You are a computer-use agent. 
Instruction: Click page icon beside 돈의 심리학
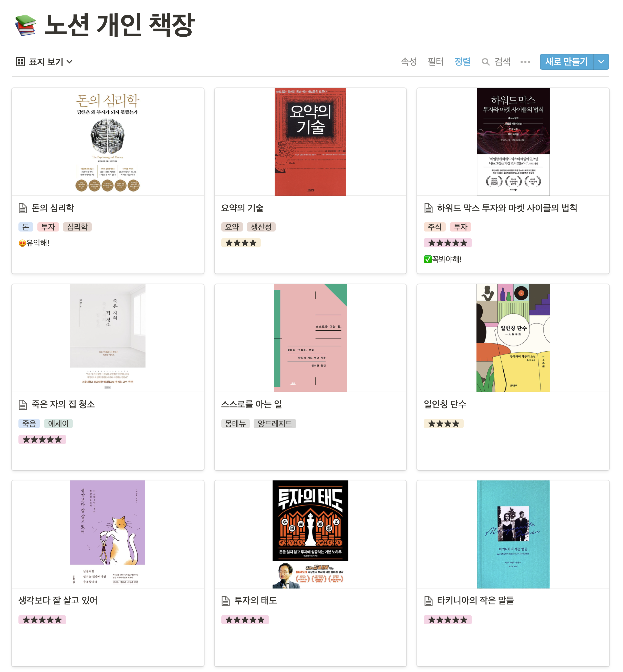tap(23, 208)
